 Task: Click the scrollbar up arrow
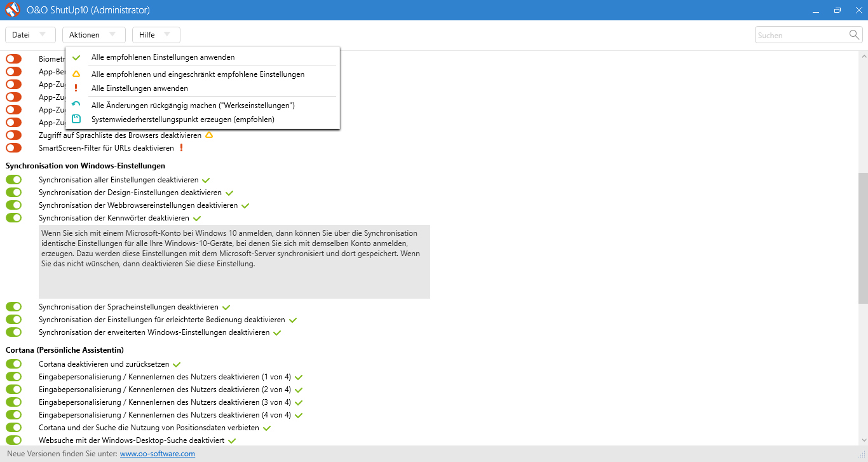pos(863,56)
